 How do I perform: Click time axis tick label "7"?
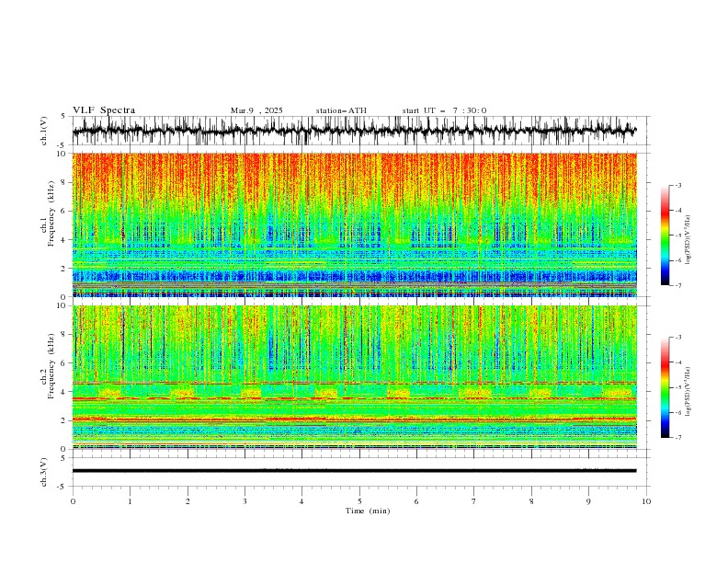pyautogui.click(x=474, y=501)
